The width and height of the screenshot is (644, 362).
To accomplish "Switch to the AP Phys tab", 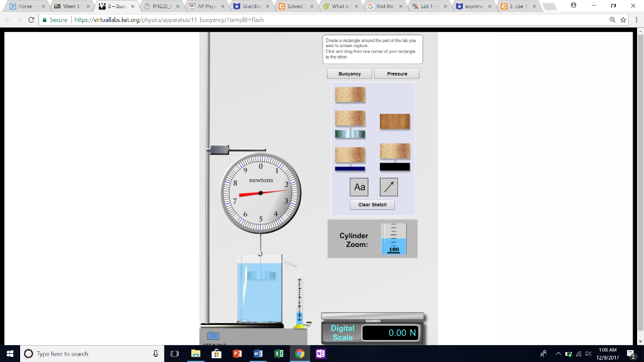I will (206, 6).
